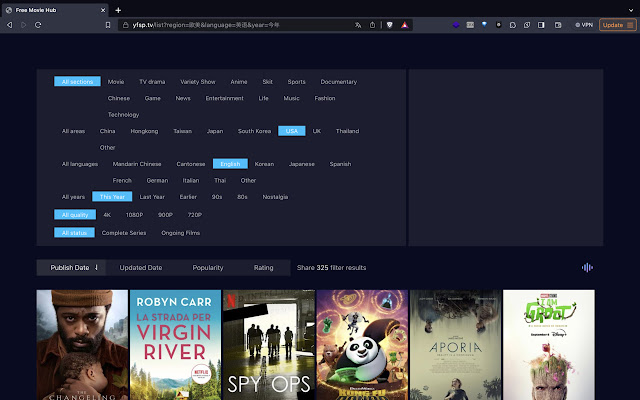Switch to the Rating sort tab
640x400 pixels.
point(263,268)
